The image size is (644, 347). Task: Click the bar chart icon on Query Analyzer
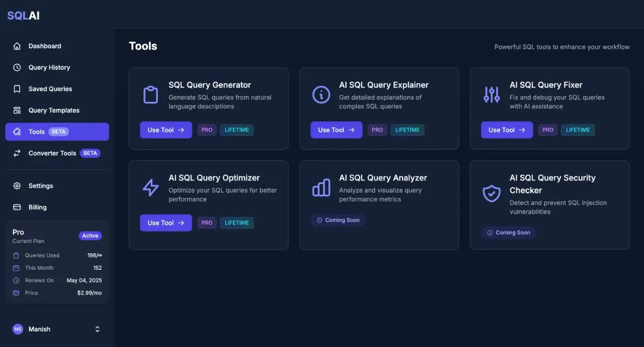click(321, 188)
